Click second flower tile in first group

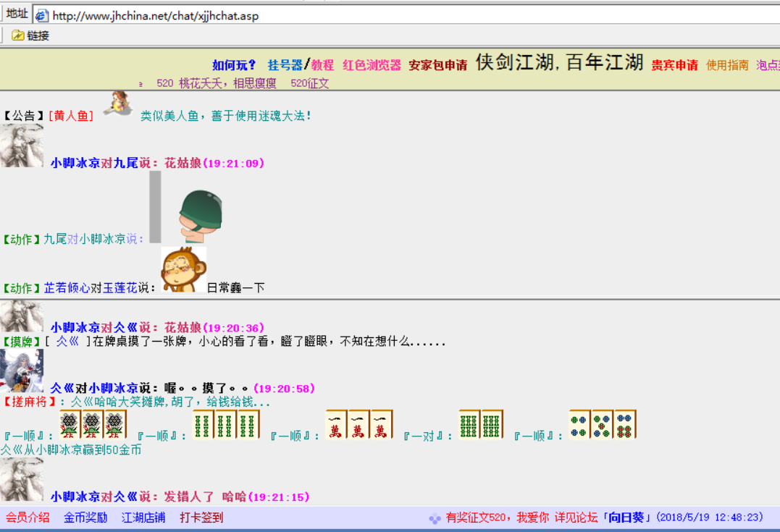coord(93,425)
